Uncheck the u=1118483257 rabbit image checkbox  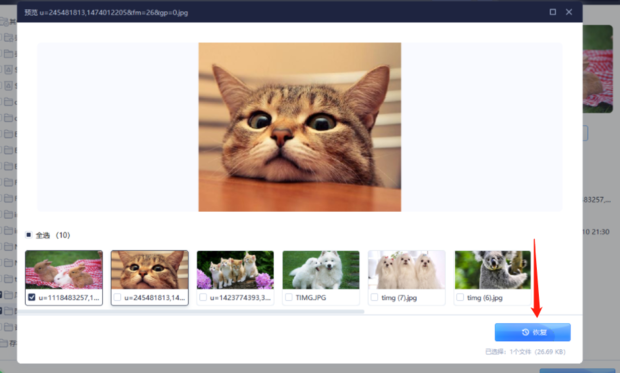point(32,297)
